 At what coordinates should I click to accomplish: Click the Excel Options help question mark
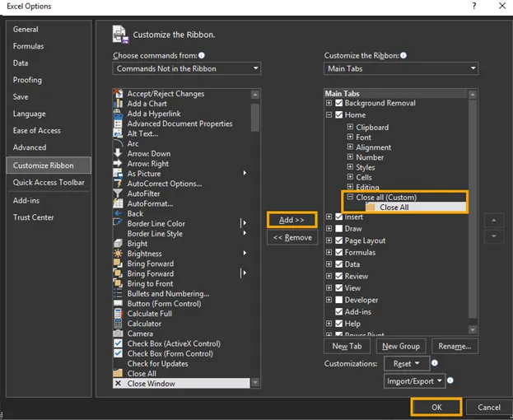pyautogui.click(x=474, y=6)
